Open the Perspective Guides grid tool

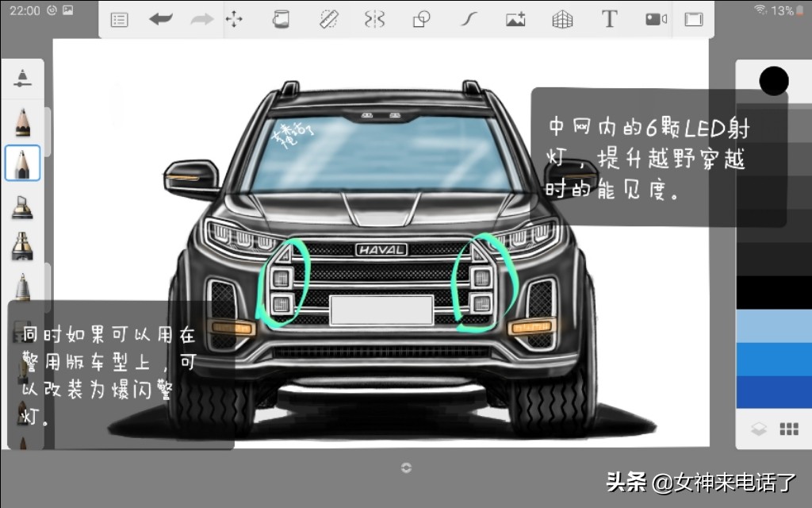click(x=562, y=20)
